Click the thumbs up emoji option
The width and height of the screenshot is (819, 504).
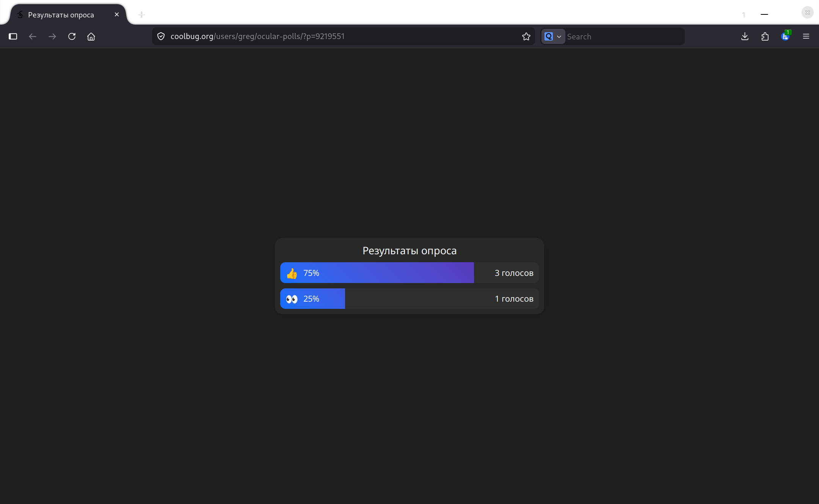292,273
